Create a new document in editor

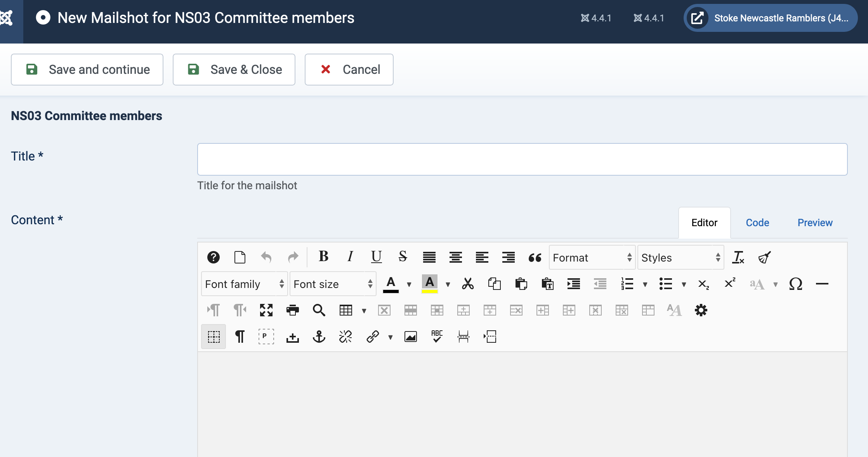240,257
